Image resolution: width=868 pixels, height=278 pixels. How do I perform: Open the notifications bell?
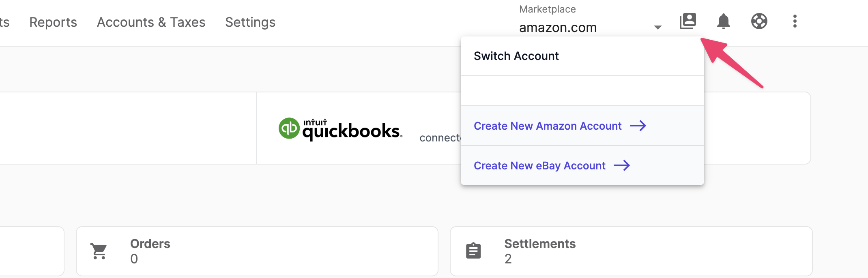click(724, 21)
